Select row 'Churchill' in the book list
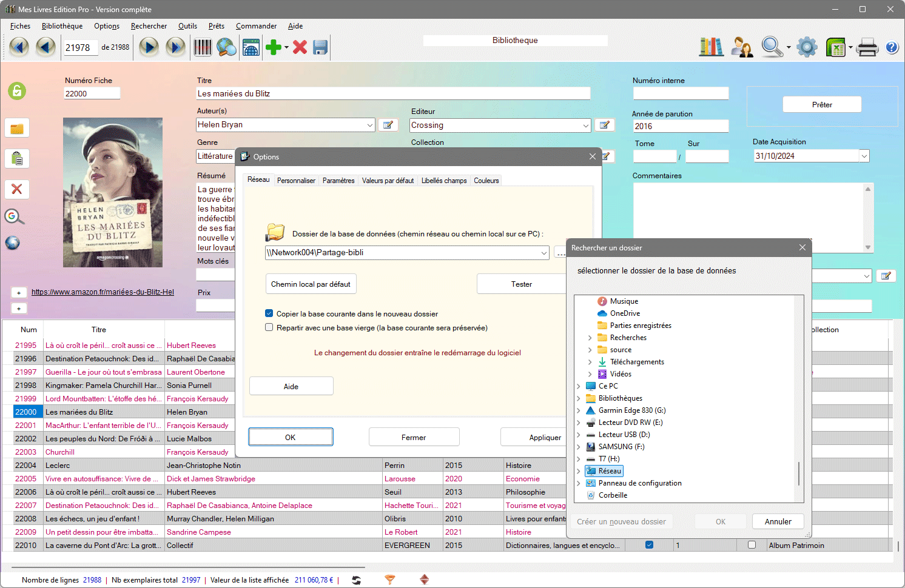Viewport: 905px width, 588px height. tap(60, 452)
